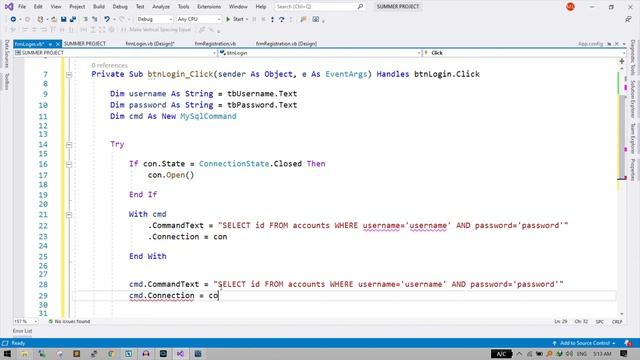
Task: Click the toolbar window layout icon
Action: 316,19
